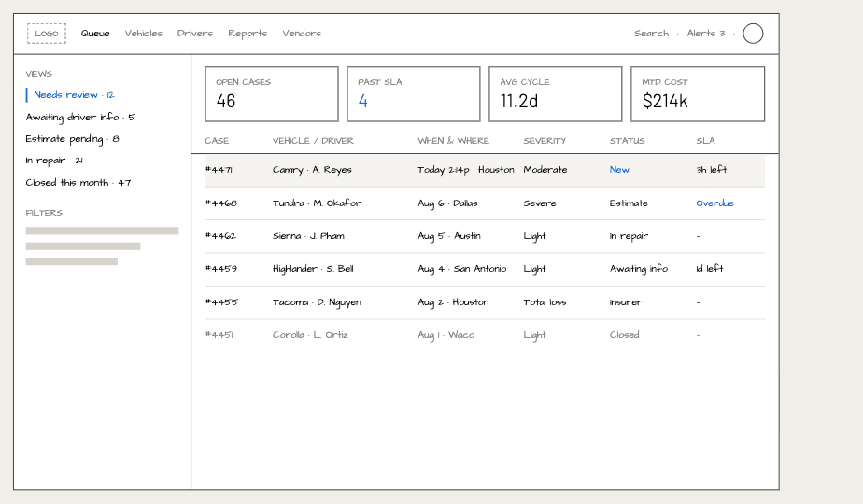Click Tundra · M. Okafor cell
The width and height of the screenshot is (863, 504).
point(317,203)
